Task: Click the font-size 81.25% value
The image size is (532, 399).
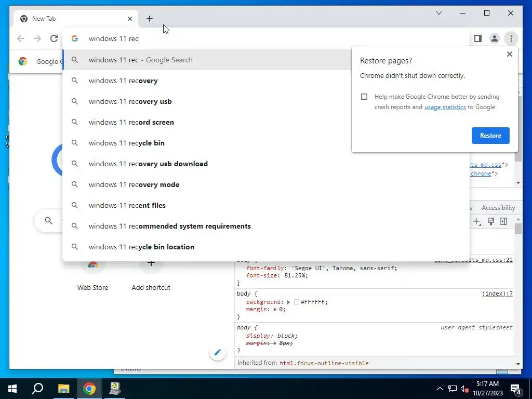Action: tap(296, 275)
